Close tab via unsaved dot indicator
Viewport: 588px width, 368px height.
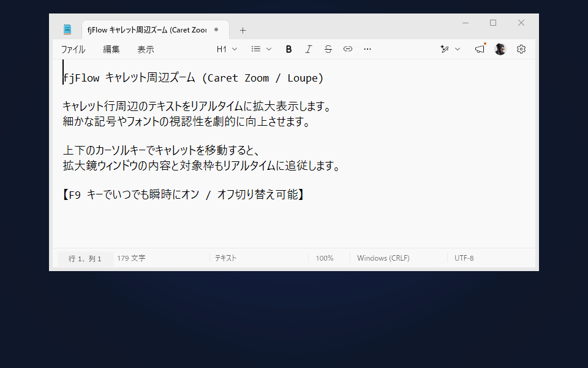[216, 29]
